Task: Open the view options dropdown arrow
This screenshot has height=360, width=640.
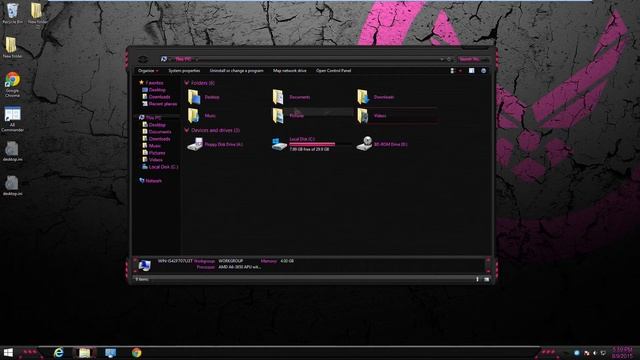Action: (460, 71)
